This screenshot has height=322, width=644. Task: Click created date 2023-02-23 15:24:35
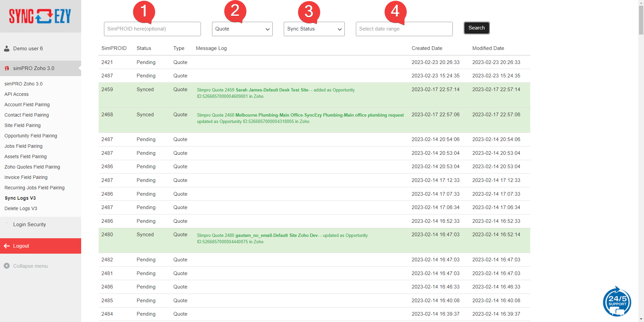click(x=435, y=76)
